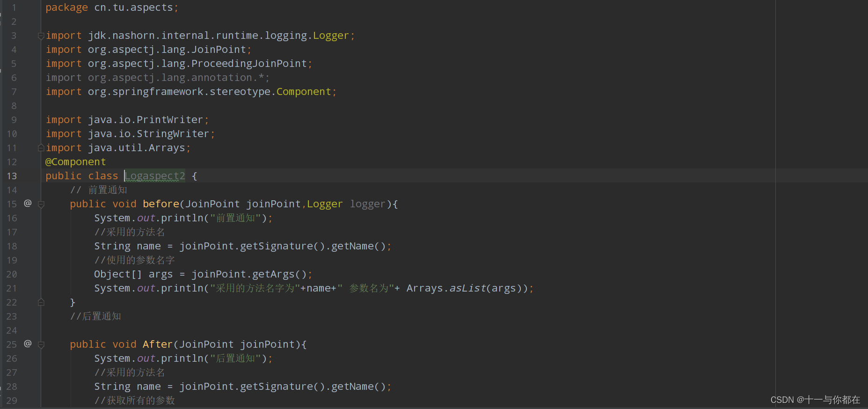Click StringWriter in the java.io import
Screen dimensions: 868x409
pyautogui.click(x=173, y=134)
